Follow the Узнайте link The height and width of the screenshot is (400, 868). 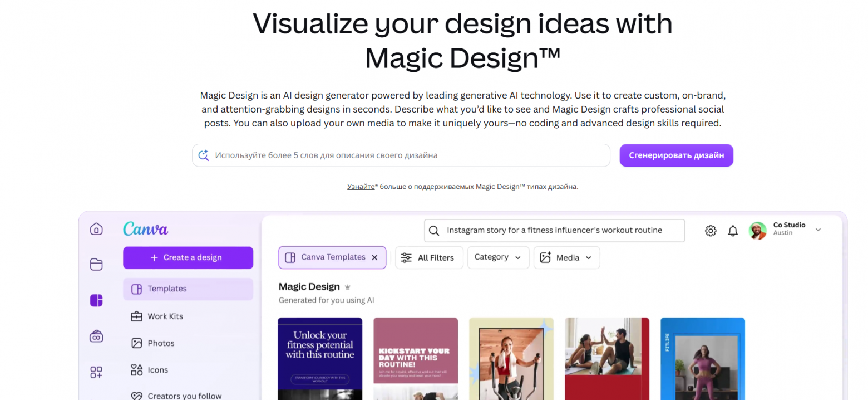(x=361, y=187)
